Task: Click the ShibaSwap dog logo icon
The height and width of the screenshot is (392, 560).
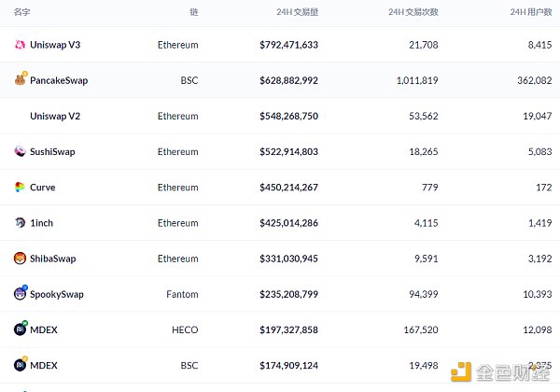Action: [20, 259]
